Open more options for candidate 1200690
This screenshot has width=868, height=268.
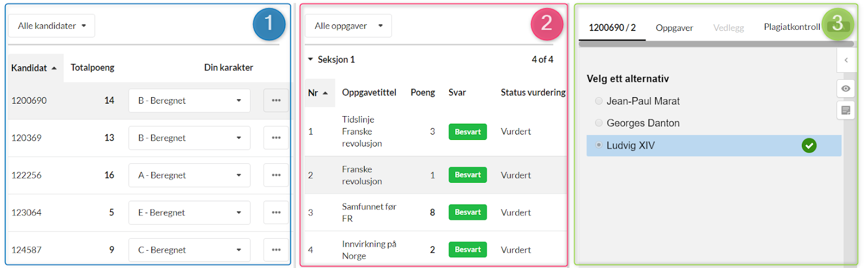276,100
